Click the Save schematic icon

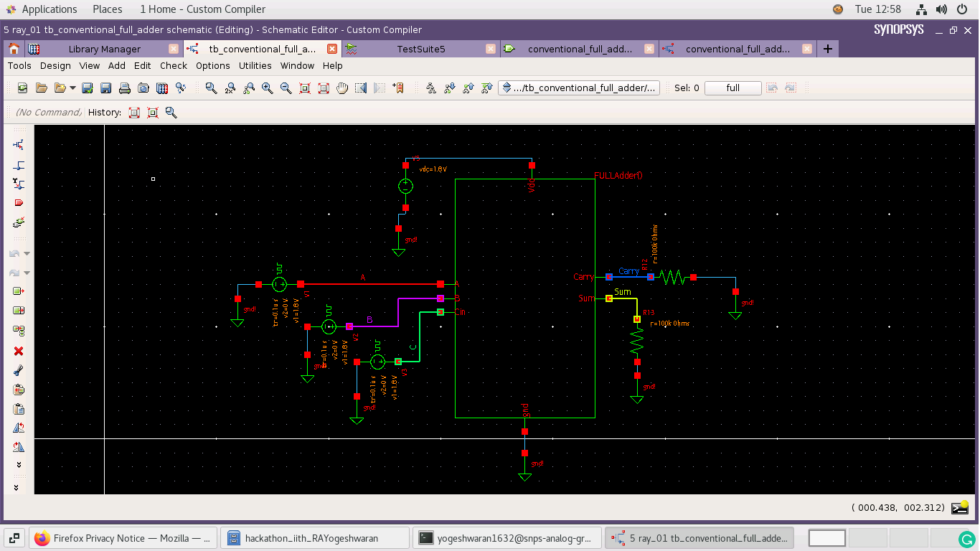pos(105,88)
